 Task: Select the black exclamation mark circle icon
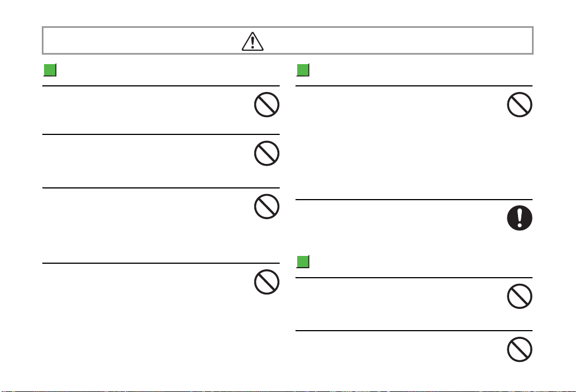pos(520,218)
